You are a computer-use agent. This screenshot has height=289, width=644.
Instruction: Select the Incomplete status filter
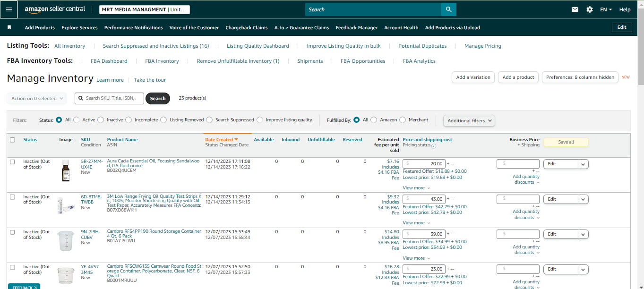click(x=129, y=120)
